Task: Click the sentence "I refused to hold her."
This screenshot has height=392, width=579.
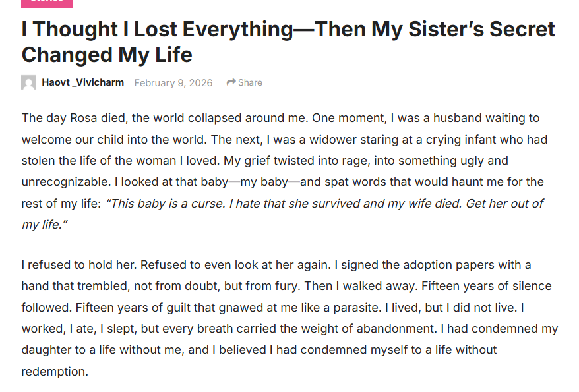Action: 79,265
